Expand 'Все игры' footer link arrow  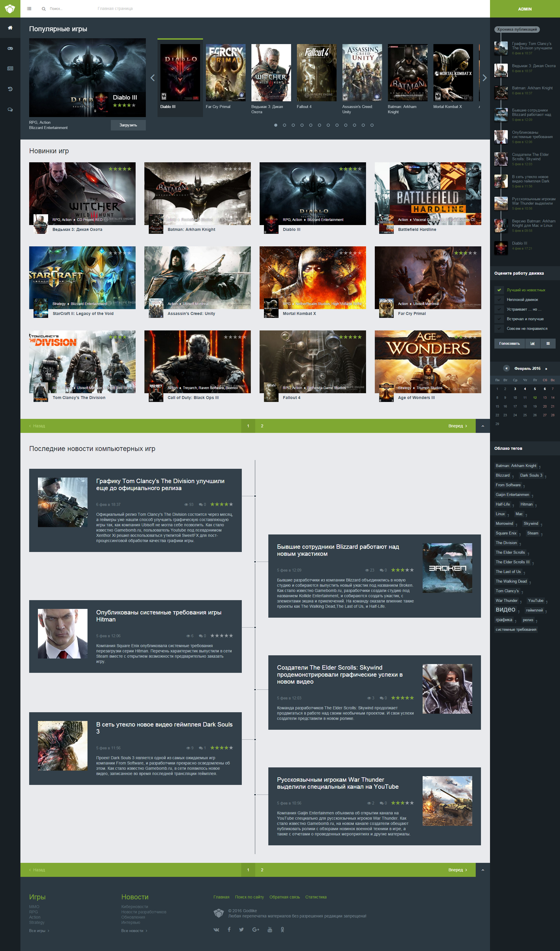tap(48, 931)
